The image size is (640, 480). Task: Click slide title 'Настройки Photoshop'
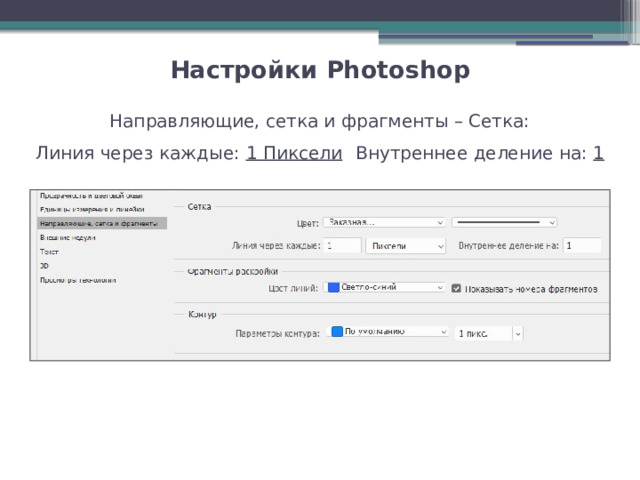click(x=320, y=70)
